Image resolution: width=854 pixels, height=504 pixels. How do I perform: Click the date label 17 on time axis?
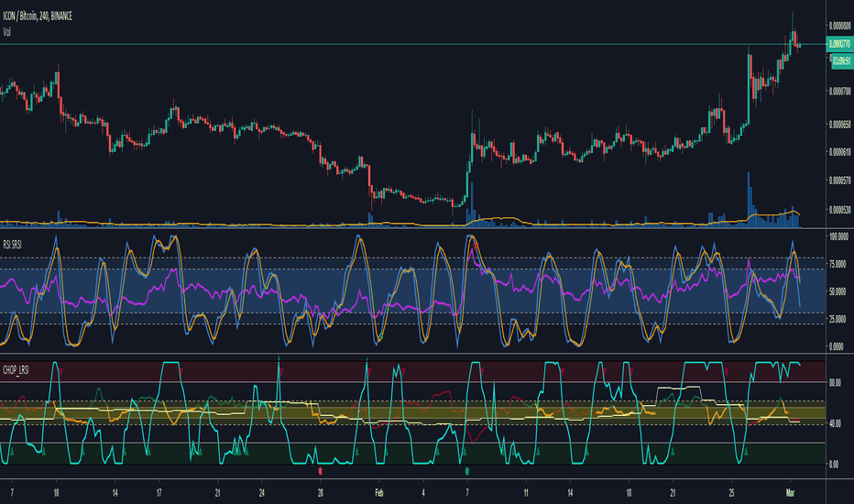[159, 493]
